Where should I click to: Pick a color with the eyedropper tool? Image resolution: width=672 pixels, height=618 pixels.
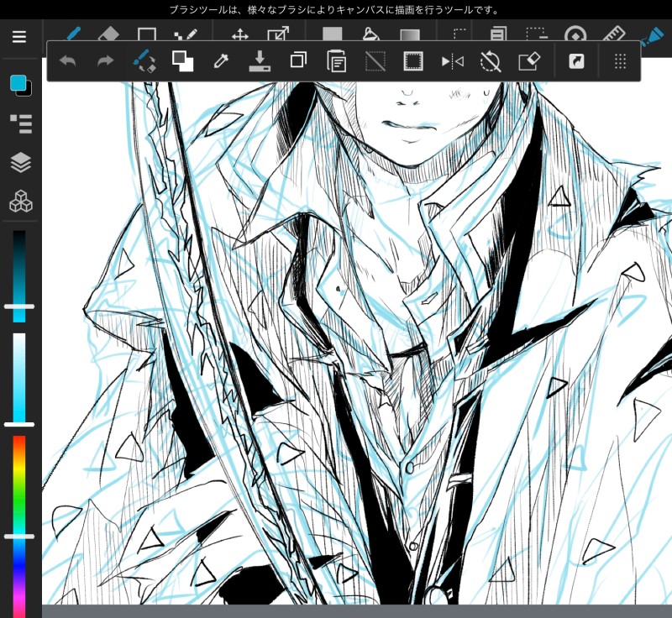[222, 61]
